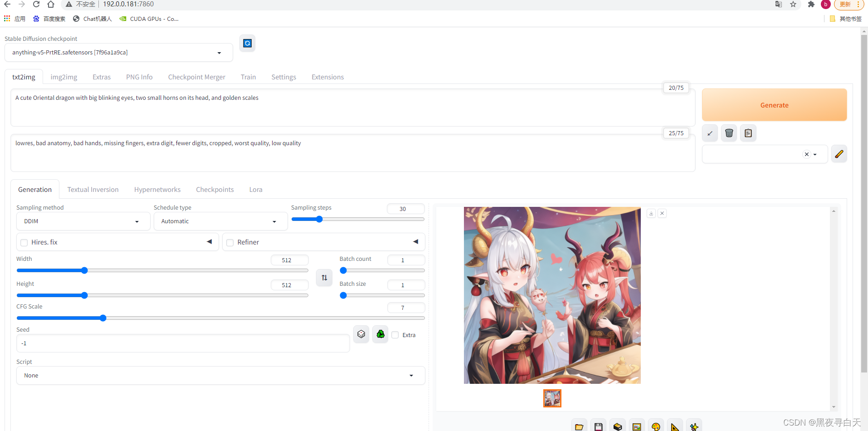The width and height of the screenshot is (868, 431).
Task: Select generated image thumbnail below preview
Action: [x=552, y=398]
